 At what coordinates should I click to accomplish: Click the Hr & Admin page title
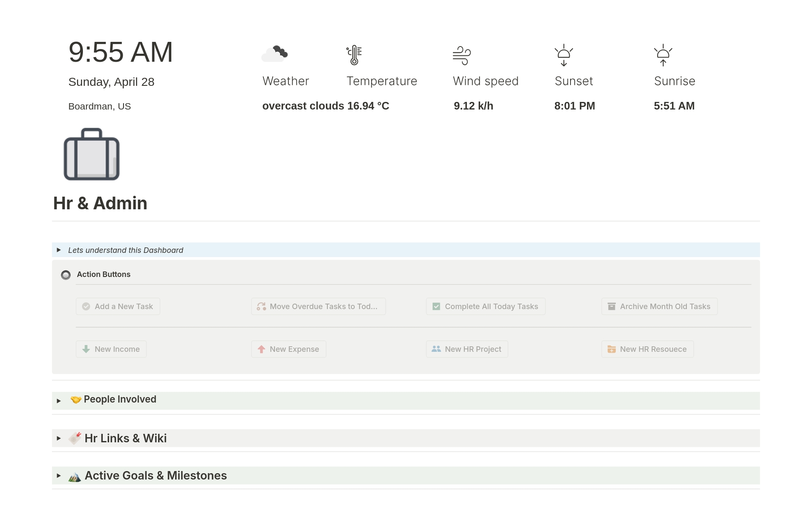(100, 203)
